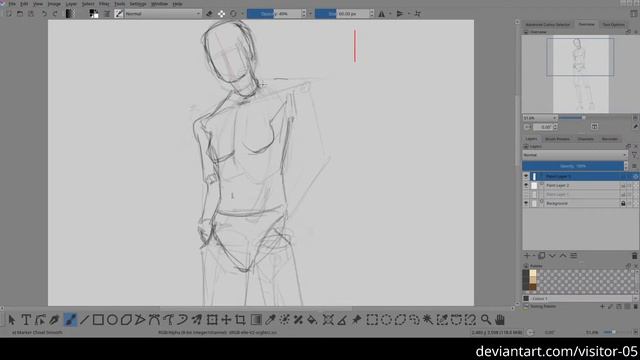Viewport: 640px width, 360px height.
Task: Select the Bezier curve tool
Action: [154, 320]
